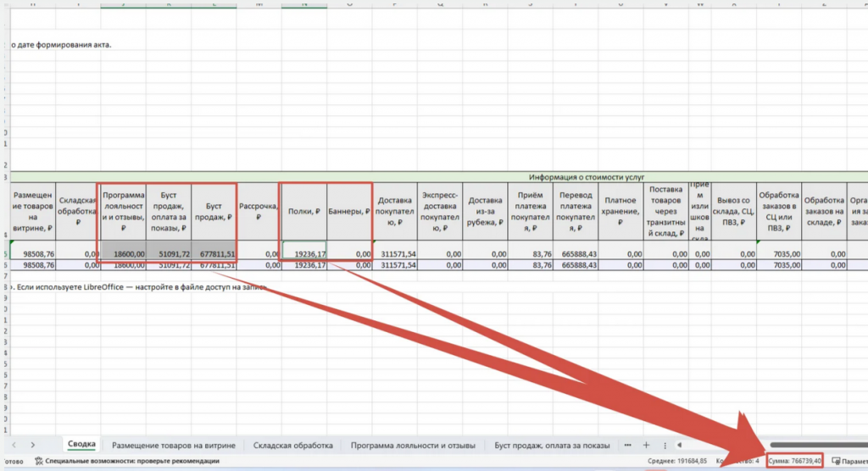This screenshot has width=868, height=471.
Task: Click the horizontal scrollbar's left arrow
Action: tap(679, 445)
